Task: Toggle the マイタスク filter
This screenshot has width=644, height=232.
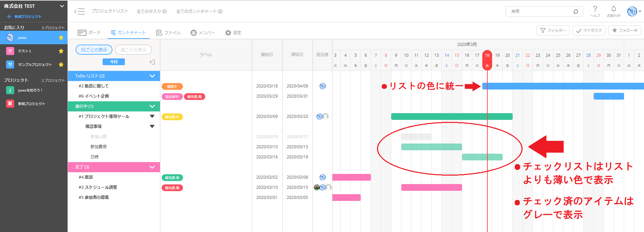Action: [589, 30]
